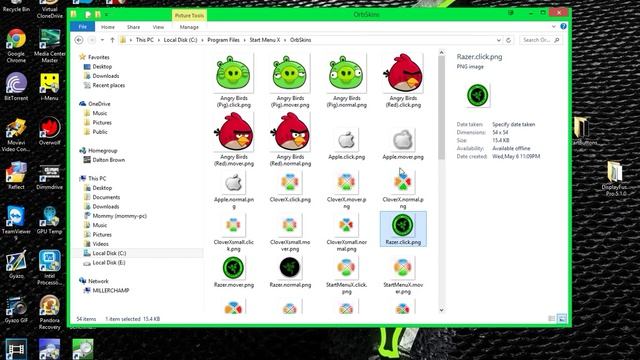Click the Picture Tools contextual tab
640x360 pixels.
click(x=189, y=16)
